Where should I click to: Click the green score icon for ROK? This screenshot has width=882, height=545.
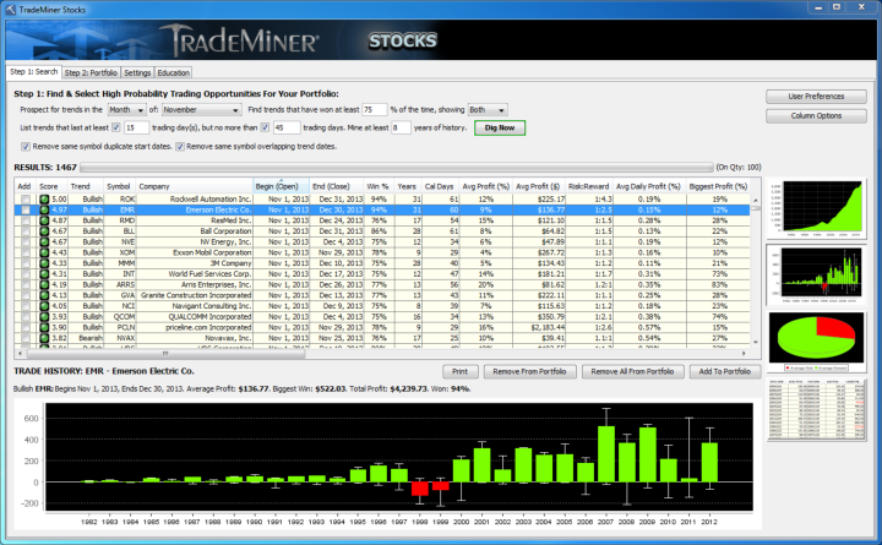(44, 199)
